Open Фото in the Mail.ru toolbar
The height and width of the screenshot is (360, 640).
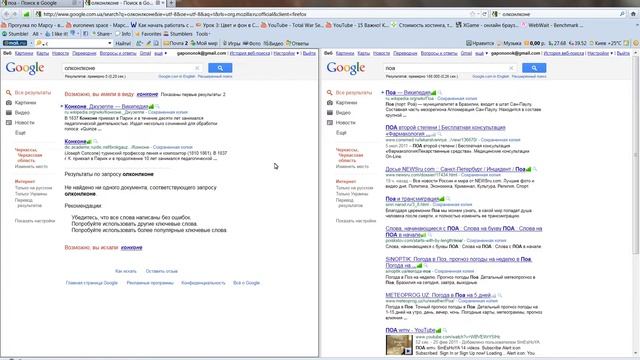(252, 43)
